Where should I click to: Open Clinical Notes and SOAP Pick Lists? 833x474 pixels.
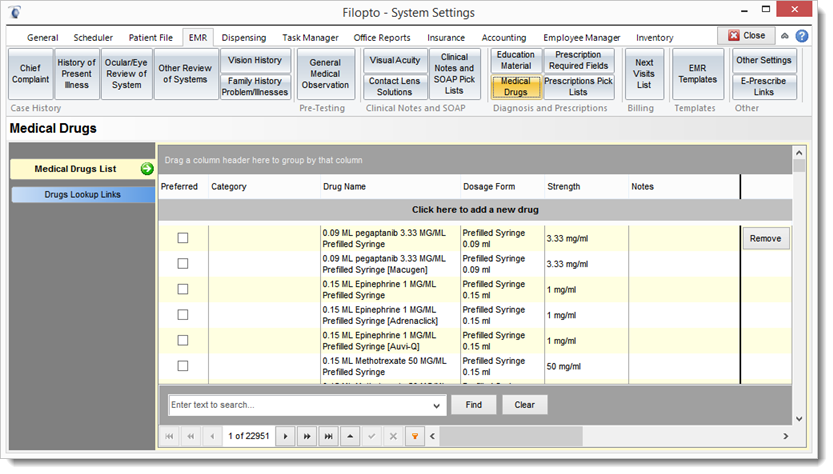click(x=454, y=74)
